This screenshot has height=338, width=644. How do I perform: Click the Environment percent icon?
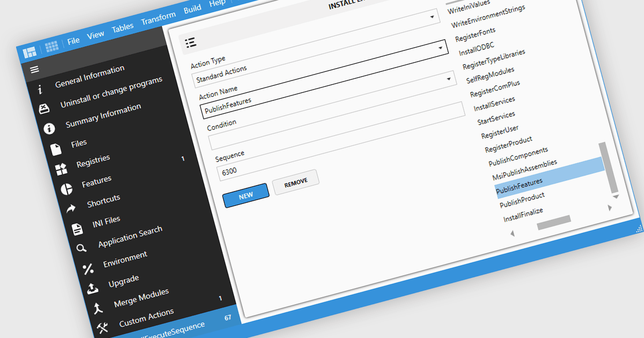pyautogui.click(x=87, y=269)
